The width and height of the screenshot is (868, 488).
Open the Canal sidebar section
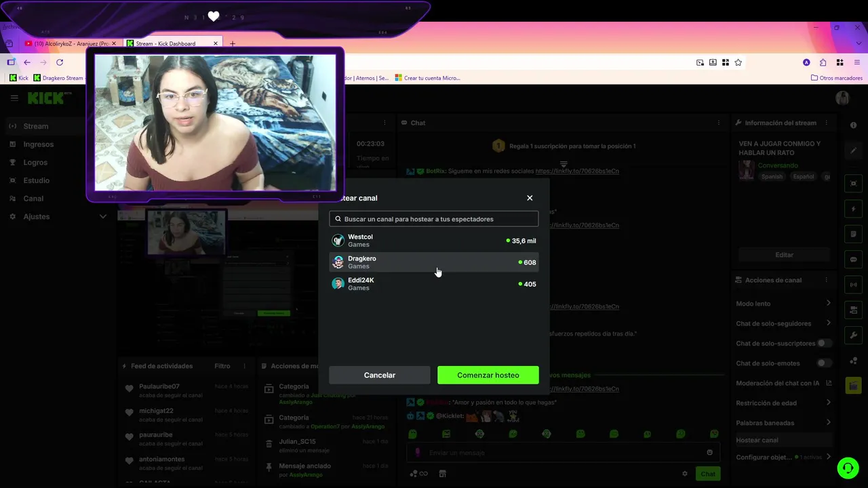click(33, 199)
